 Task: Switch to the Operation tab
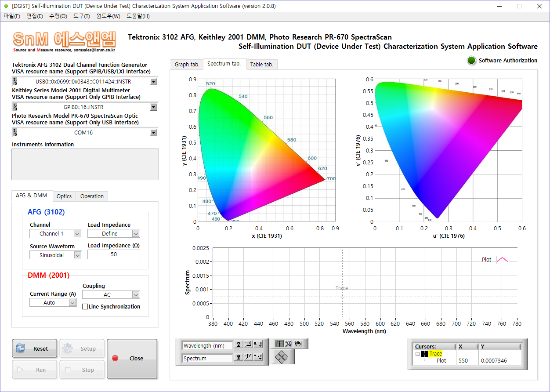click(x=92, y=196)
